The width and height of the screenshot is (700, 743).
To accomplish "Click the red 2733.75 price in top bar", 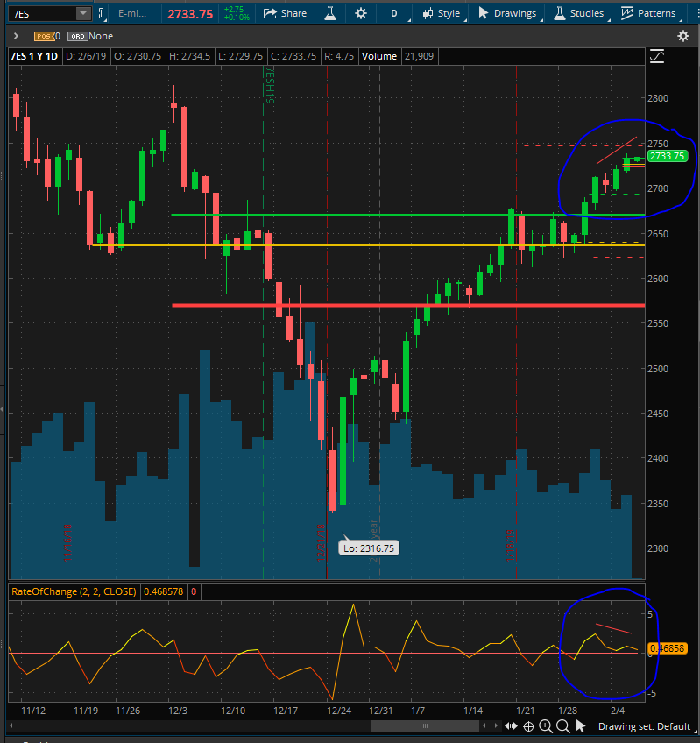I will click(x=190, y=14).
